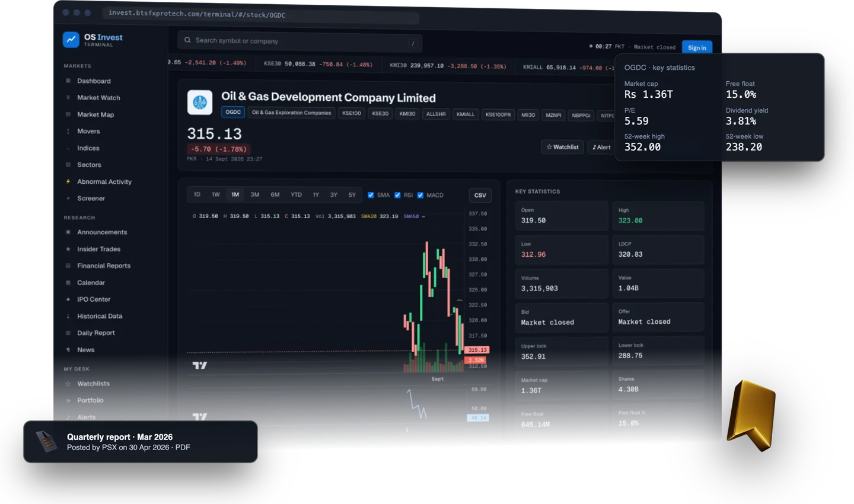Toggle the SMA indicator checkbox

[371, 195]
